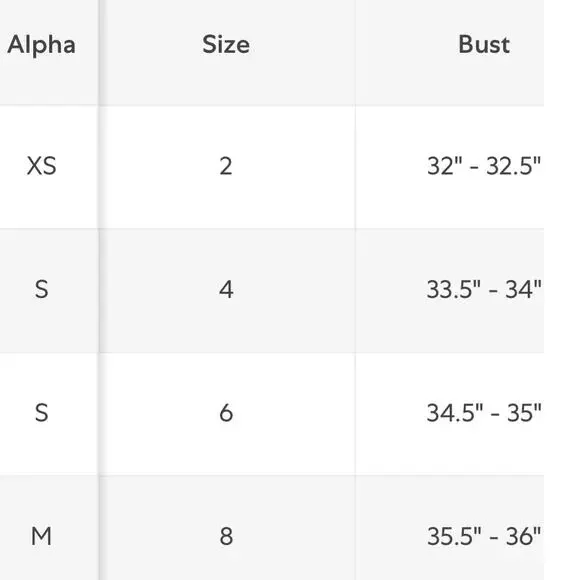Click the divider between Size and Bust
Viewport: 580px width, 580px height.
click(x=355, y=290)
